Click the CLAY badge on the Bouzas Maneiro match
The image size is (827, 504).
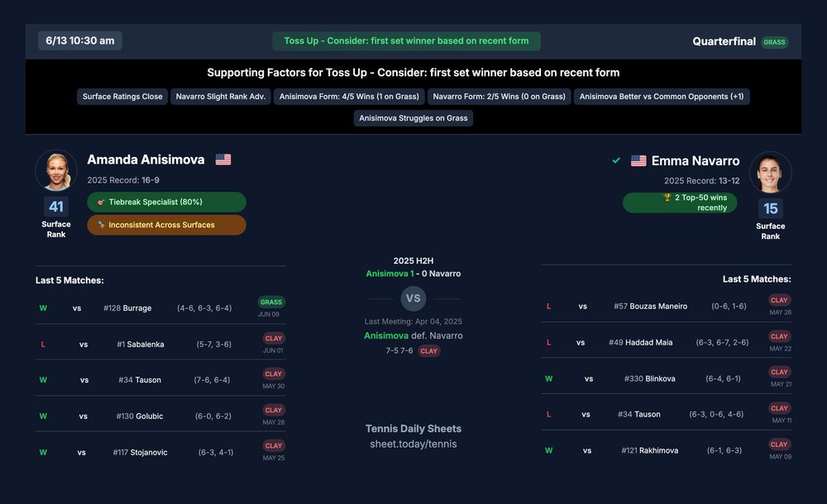(x=779, y=300)
